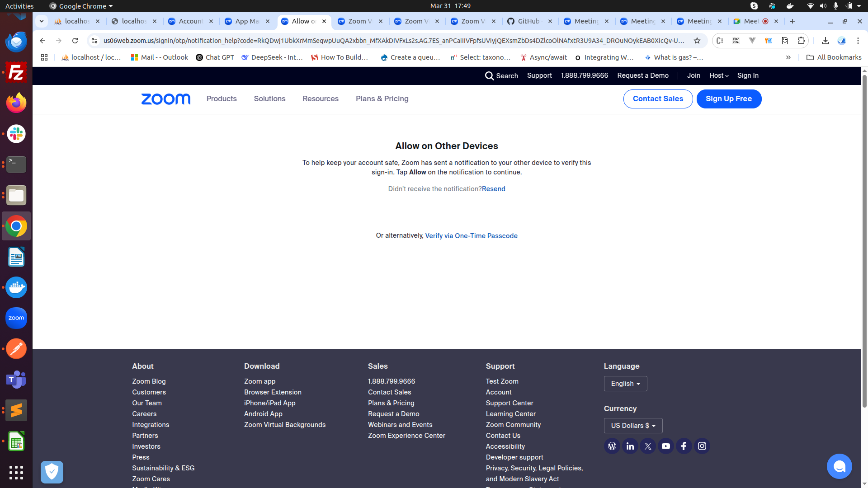Click the Zoom logo in header
The width and height of the screenshot is (868, 488).
coord(166,99)
